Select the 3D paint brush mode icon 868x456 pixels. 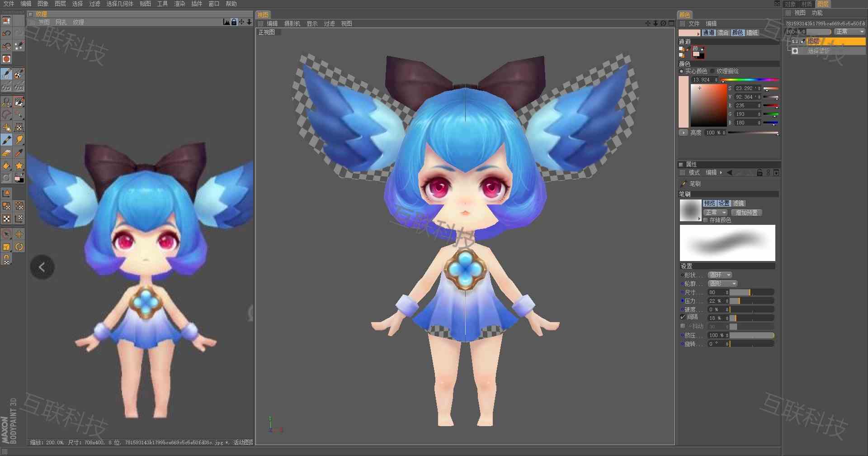click(6, 74)
